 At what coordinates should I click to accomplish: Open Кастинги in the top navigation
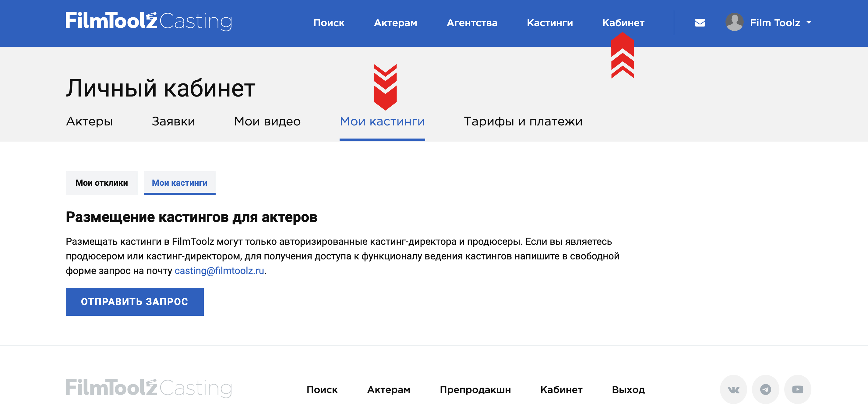click(550, 23)
